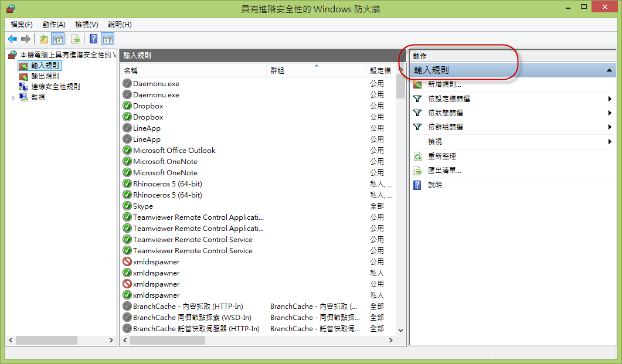Click the 重新整理 action link
622x364 pixels.
(442, 157)
